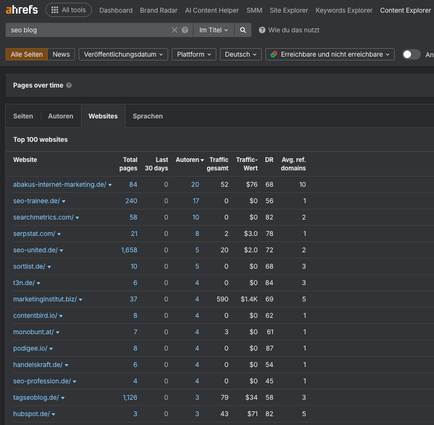Viewport: 434px width, 425px height.
Task: Expand sortlist.de dropdown arrow
Action: pyautogui.click(x=49, y=267)
